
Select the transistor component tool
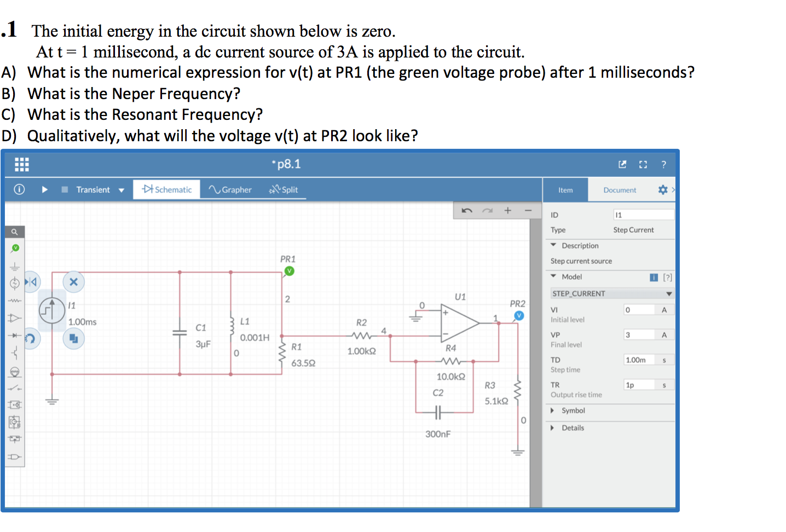(15, 351)
